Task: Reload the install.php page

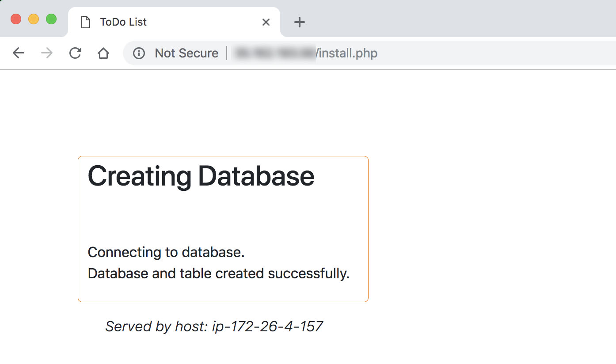Action: (75, 53)
